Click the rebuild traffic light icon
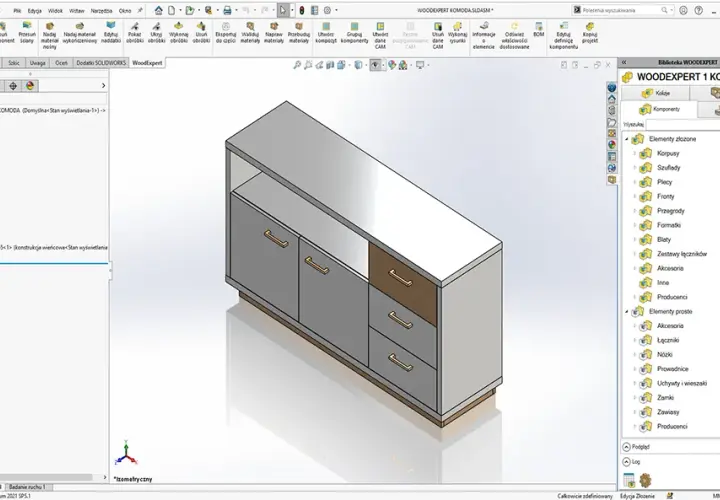The height and width of the screenshot is (500, 720). [302, 10]
